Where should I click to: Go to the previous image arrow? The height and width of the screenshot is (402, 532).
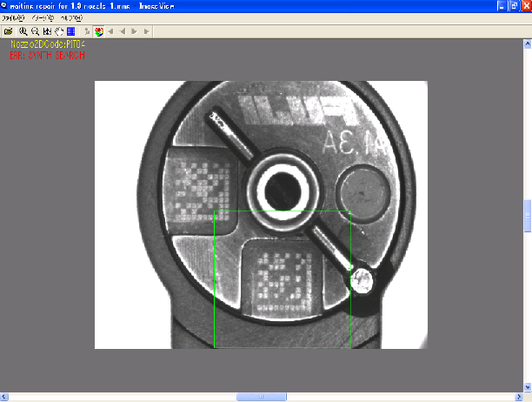click(123, 31)
